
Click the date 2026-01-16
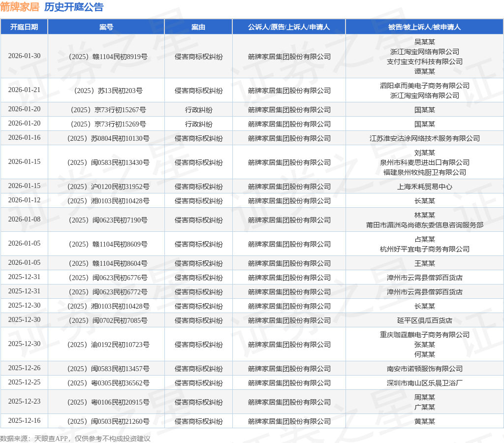point(24,138)
